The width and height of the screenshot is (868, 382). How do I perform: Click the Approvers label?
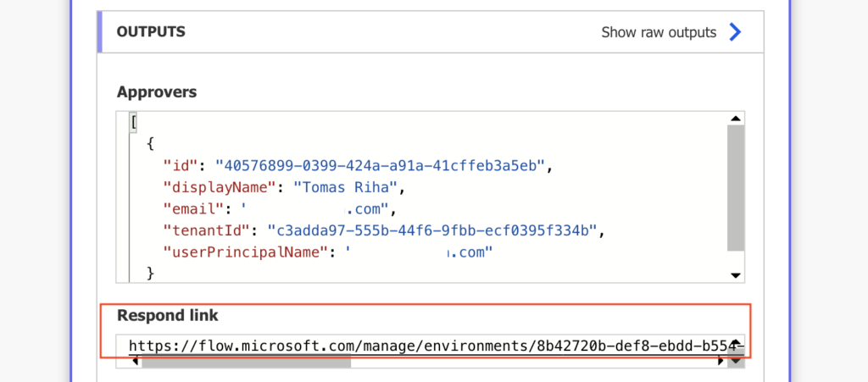tap(157, 91)
